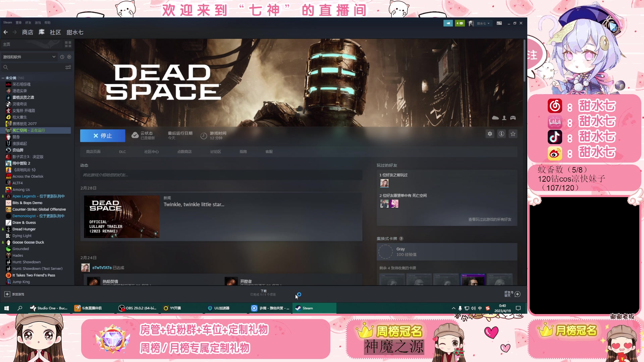Open friends and chat button
644x362 pixels.
coord(513,294)
